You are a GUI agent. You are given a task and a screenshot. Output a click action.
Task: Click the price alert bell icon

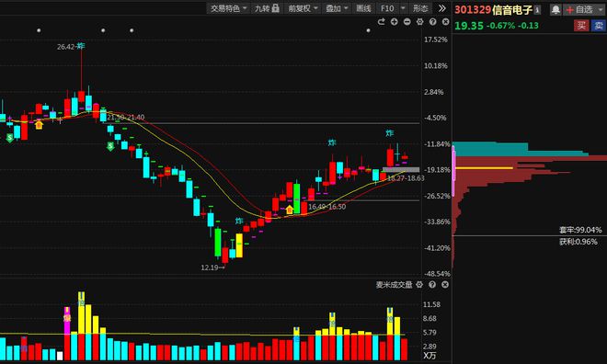(x=555, y=10)
